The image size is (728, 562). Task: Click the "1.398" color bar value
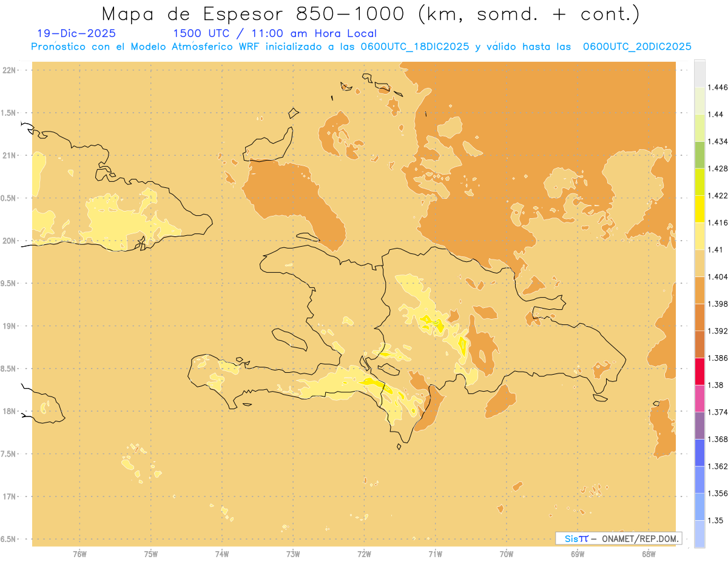coord(718,304)
